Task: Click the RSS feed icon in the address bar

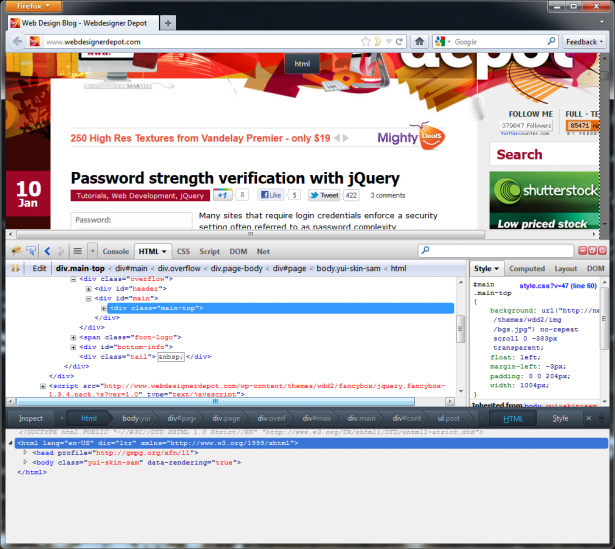Action: click(378, 41)
